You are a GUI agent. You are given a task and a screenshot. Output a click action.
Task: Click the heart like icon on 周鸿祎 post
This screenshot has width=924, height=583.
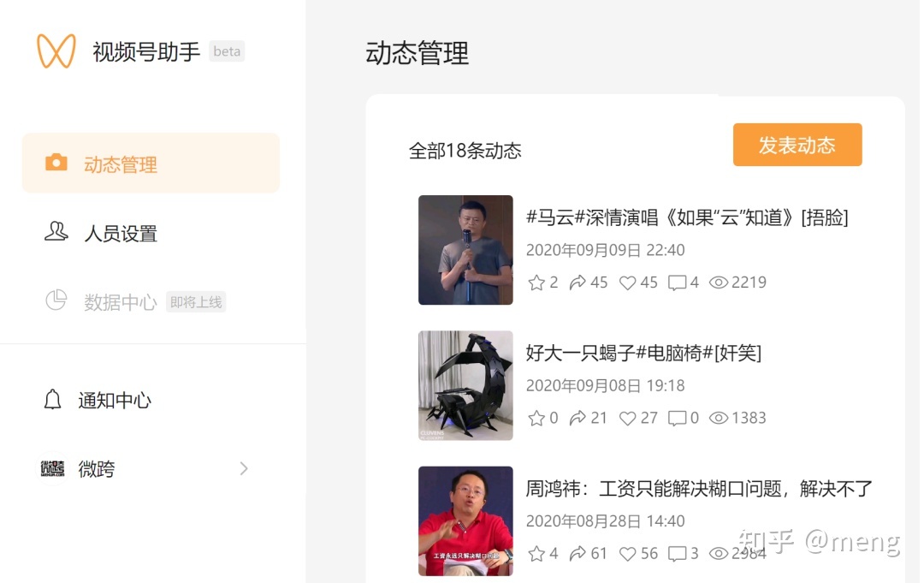point(628,554)
